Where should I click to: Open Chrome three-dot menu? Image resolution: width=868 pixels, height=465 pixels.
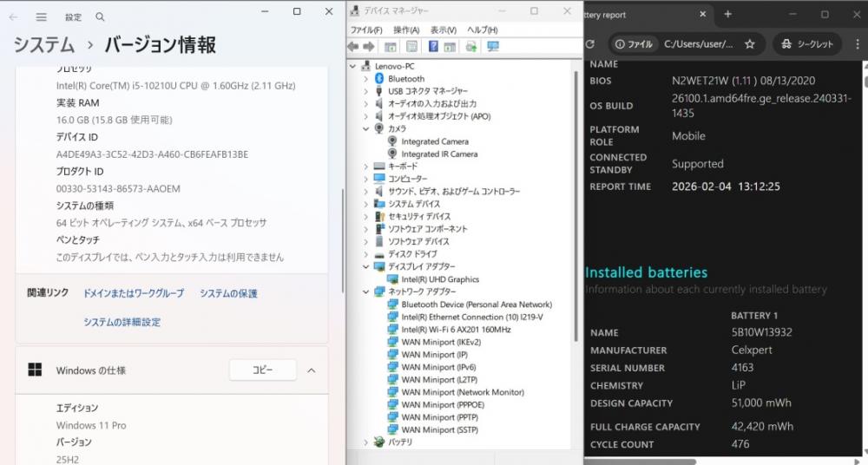(858, 43)
